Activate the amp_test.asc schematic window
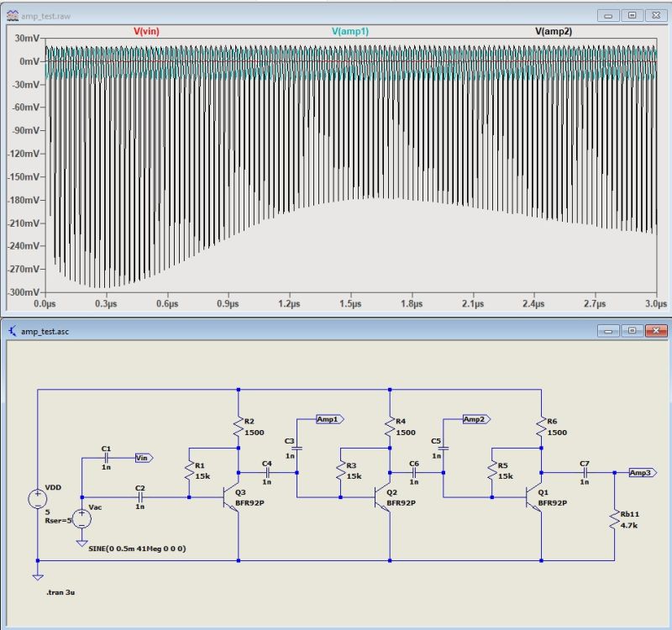The height and width of the screenshot is (630, 672). (294, 333)
